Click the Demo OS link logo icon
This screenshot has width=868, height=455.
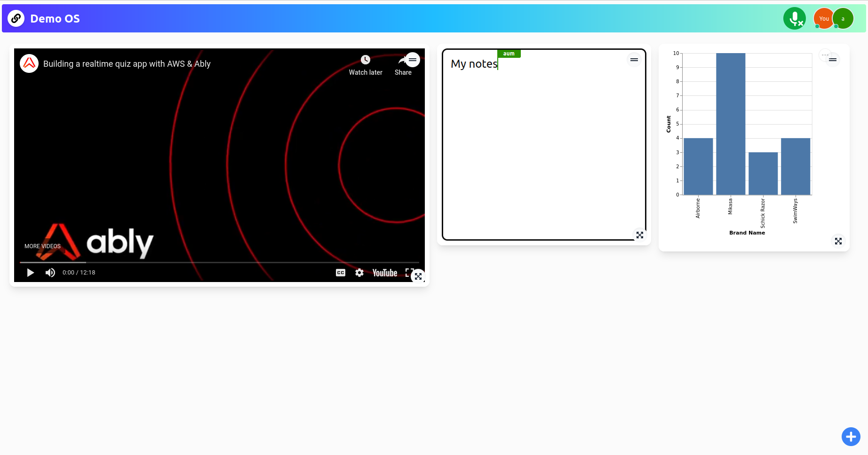(x=16, y=18)
